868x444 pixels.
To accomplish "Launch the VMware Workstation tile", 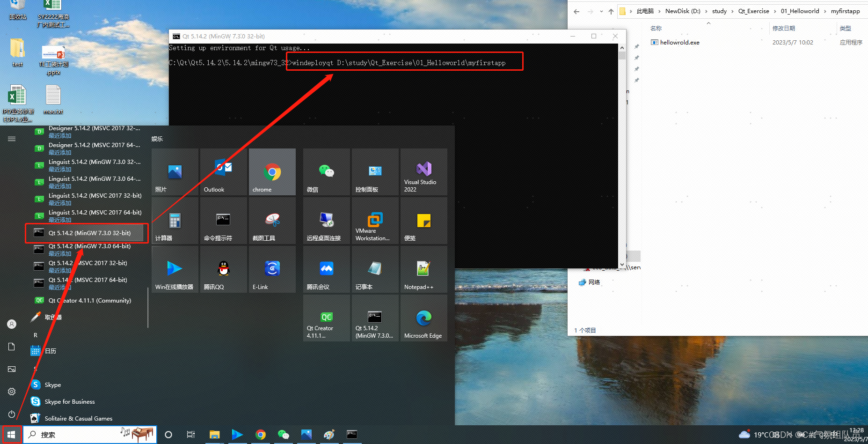I will [x=375, y=221].
